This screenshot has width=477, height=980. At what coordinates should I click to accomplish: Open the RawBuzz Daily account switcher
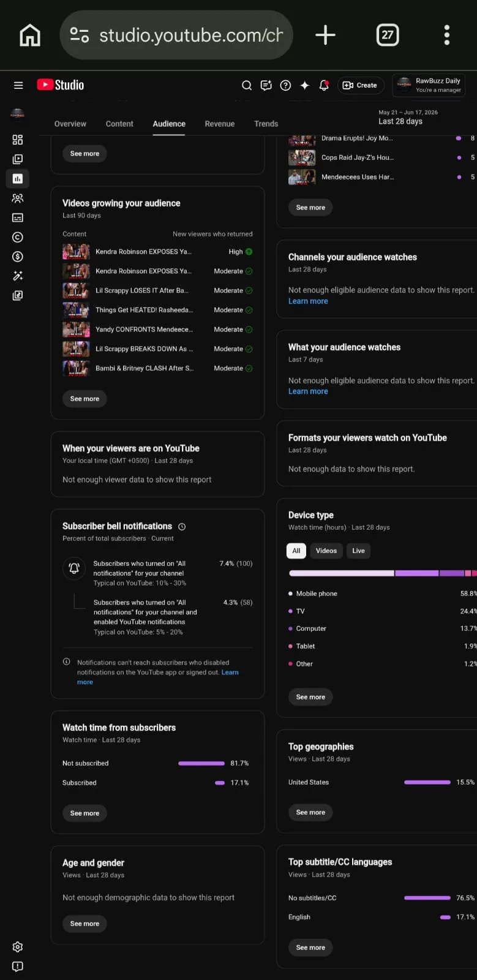[429, 85]
